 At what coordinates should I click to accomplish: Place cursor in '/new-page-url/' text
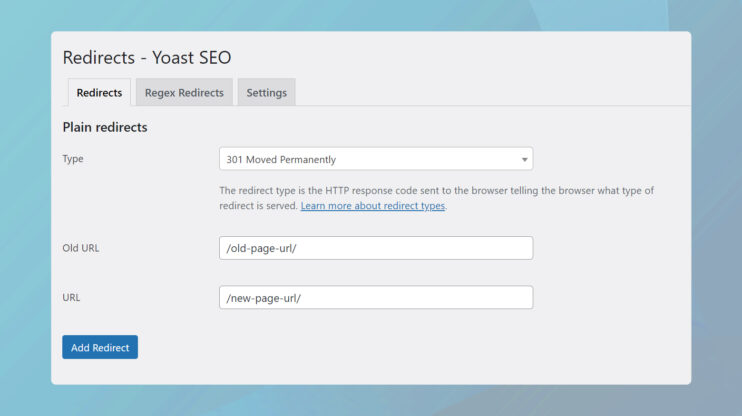coord(265,297)
